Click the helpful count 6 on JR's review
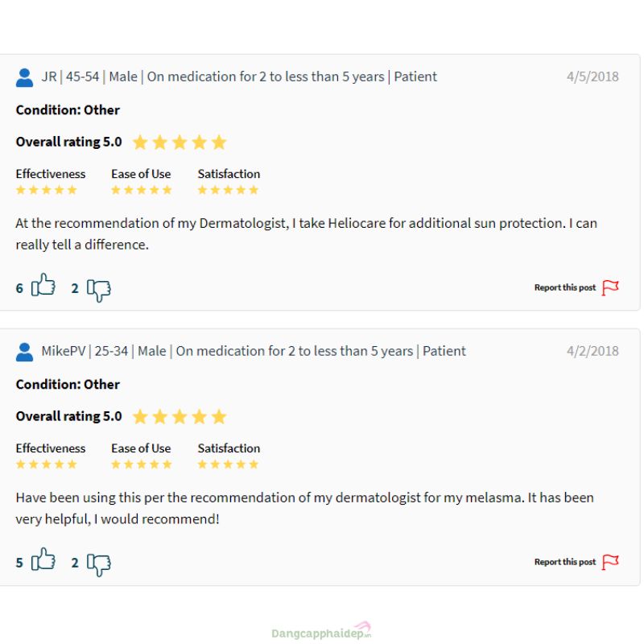 (19, 288)
